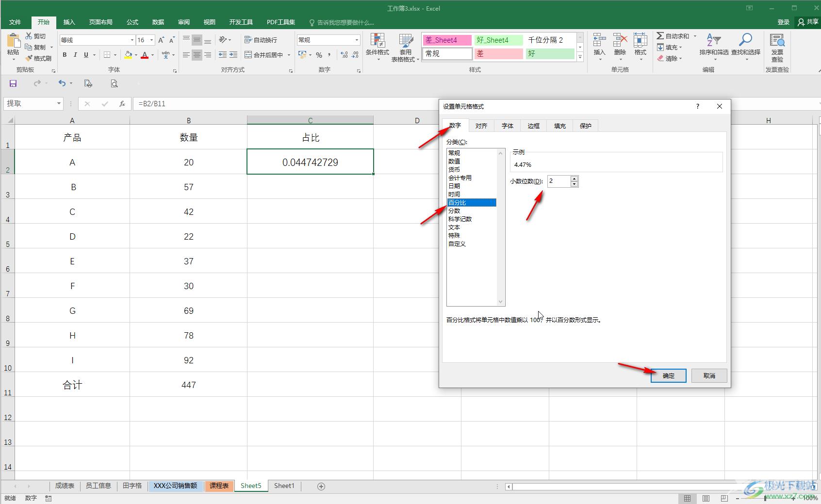Increase decimal places with up spinner
The width and height of the screenshot is (821, 504).
pos(575,179)
